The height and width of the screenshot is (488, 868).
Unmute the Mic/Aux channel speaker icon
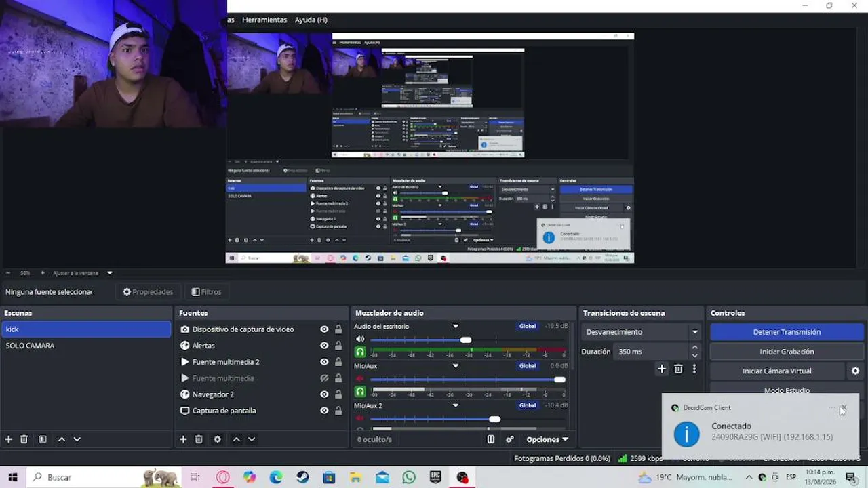click(360, 379)
